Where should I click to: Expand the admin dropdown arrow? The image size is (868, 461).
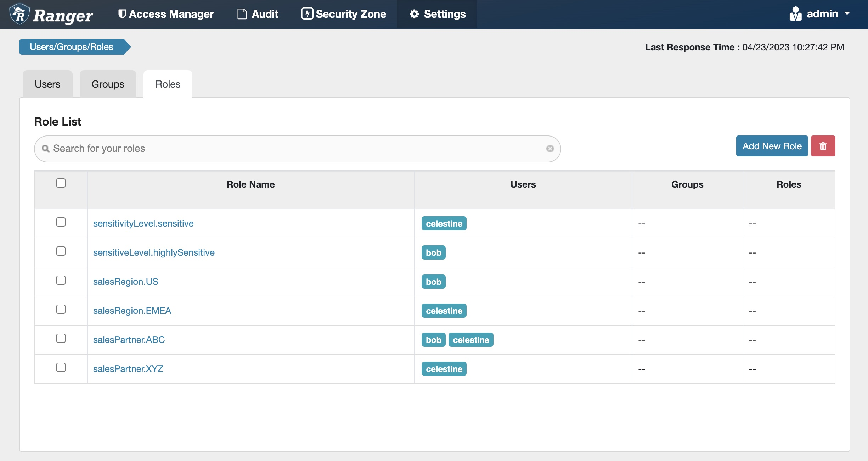point(847,13)
